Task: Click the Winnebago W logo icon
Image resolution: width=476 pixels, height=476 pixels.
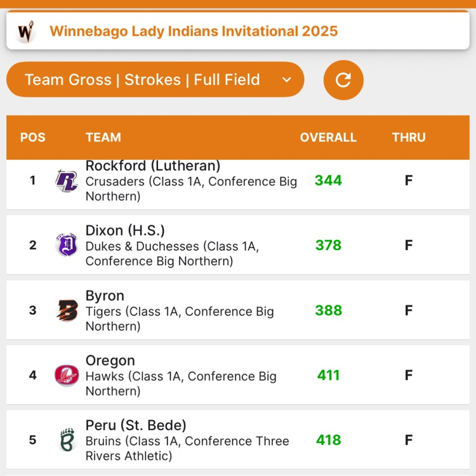Action: (26, 31)
